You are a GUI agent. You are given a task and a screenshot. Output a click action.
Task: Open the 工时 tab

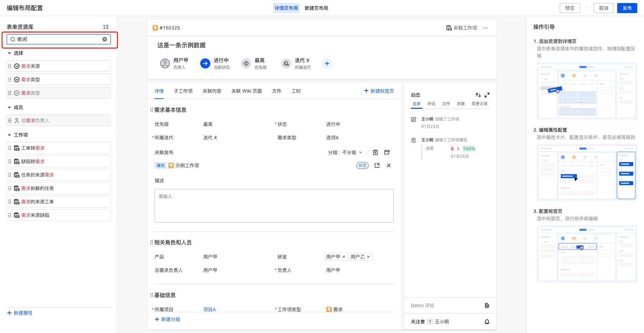[x=296, y=91]
